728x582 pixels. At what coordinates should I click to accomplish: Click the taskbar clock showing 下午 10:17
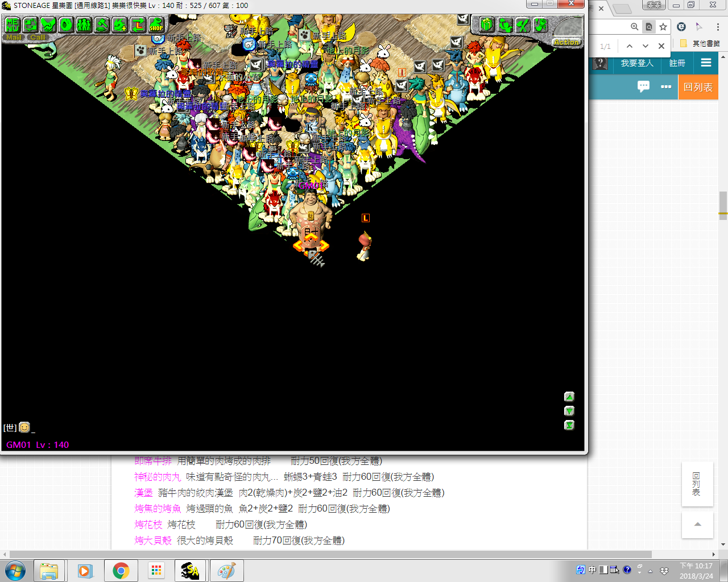pyautogui.click(x=696, y=571)
